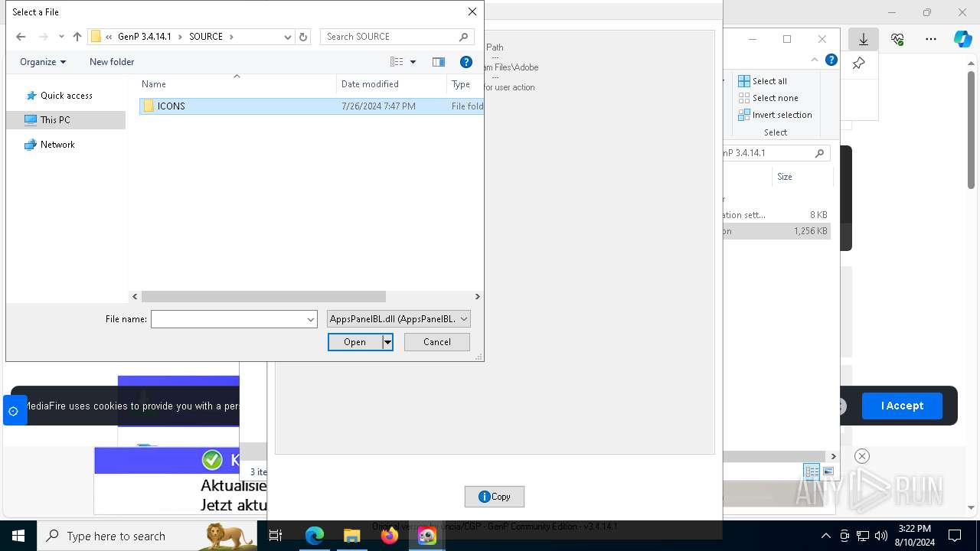Image resolution: width=980 pixels, height=551 pixels.
Task: Open the Organize menu
Action: (43, 62)
